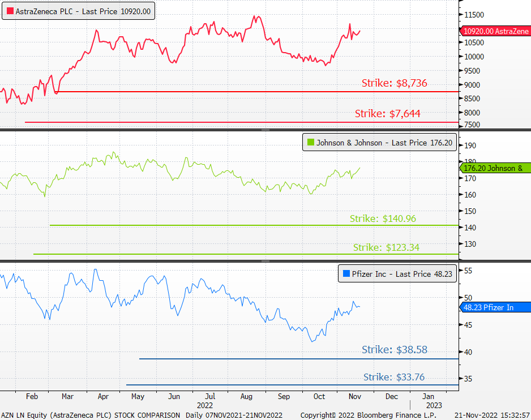Click the Nov month label on axis

tap(354, 396)
